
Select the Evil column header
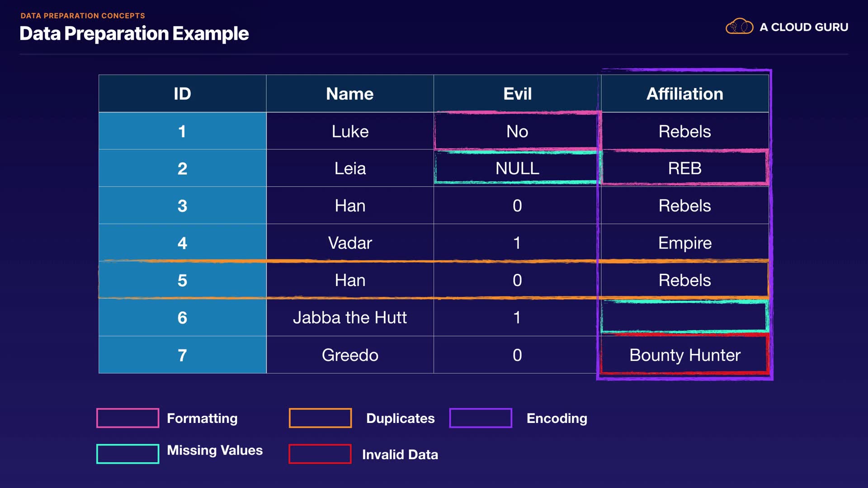pos(517,94)
